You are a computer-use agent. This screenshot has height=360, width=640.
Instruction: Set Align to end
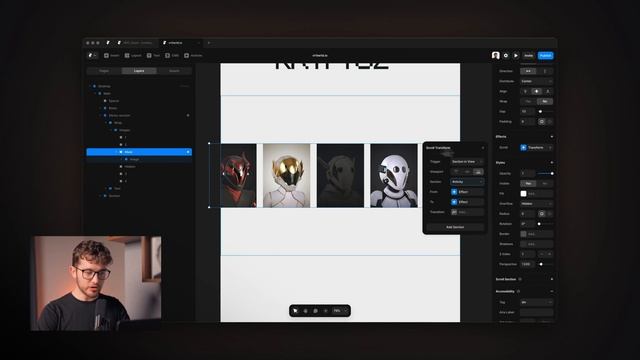pyautogui.click(x=548, y=91)
